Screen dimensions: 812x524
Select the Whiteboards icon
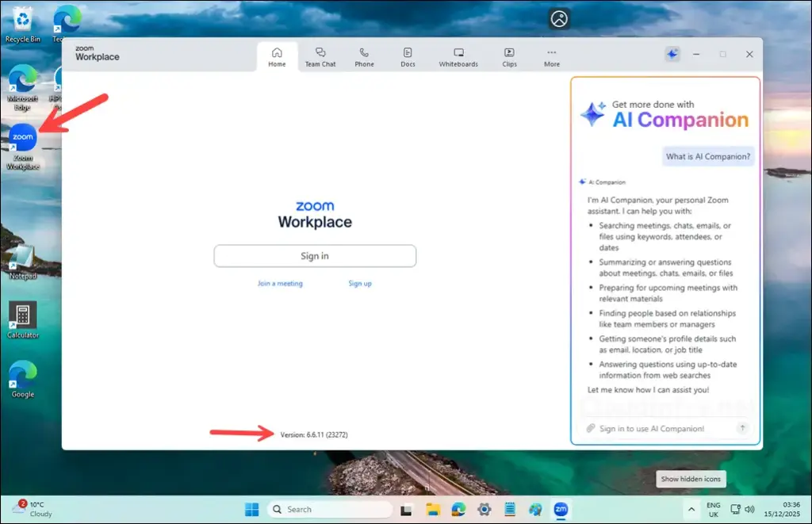[458, 54]
